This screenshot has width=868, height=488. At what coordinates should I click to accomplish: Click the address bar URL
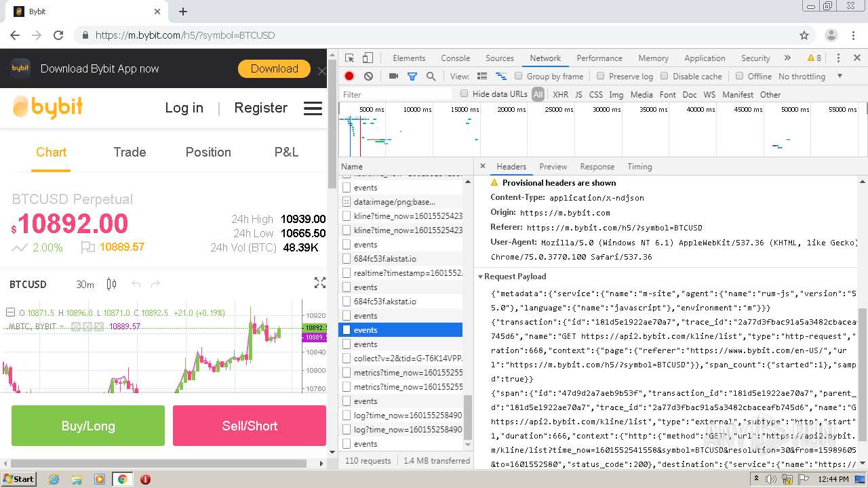point(185,35)
